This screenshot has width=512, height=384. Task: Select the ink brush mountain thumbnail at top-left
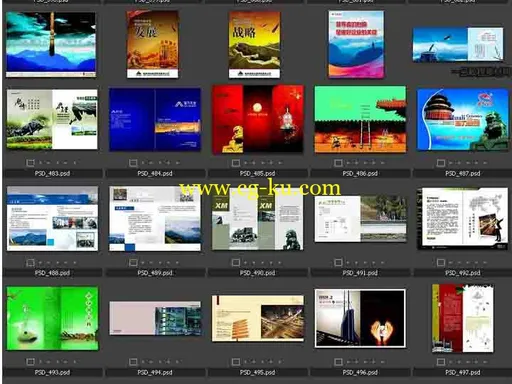pos(51,44)
